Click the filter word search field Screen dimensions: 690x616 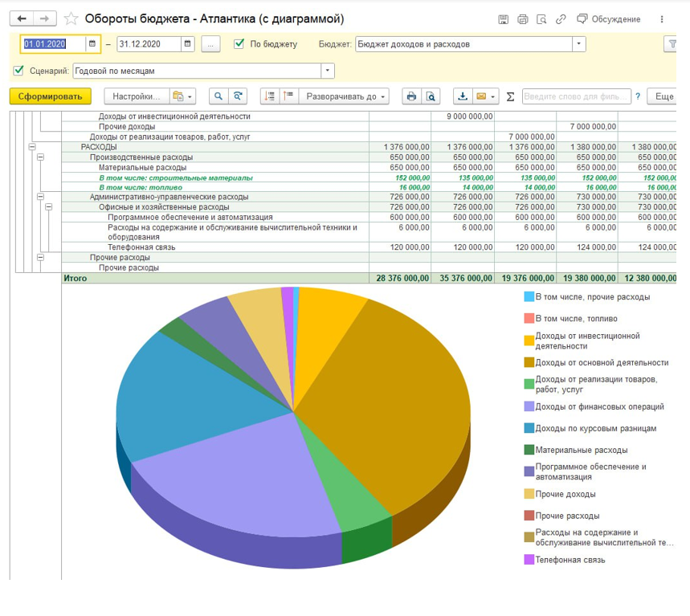575,96
